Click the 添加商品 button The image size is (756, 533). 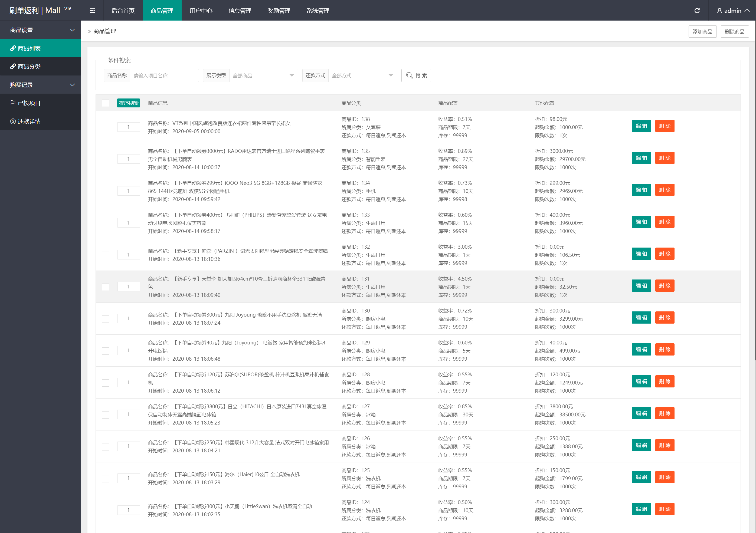click(x=702, y=32)
